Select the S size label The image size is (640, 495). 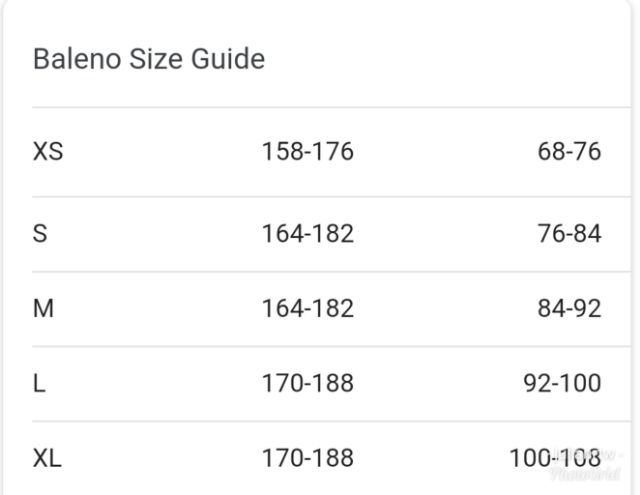(40, 234)
